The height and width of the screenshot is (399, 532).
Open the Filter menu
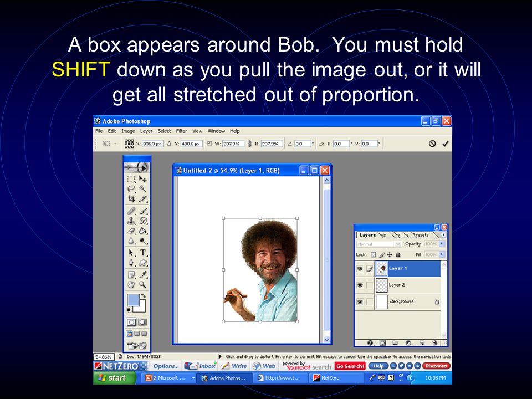182,131
